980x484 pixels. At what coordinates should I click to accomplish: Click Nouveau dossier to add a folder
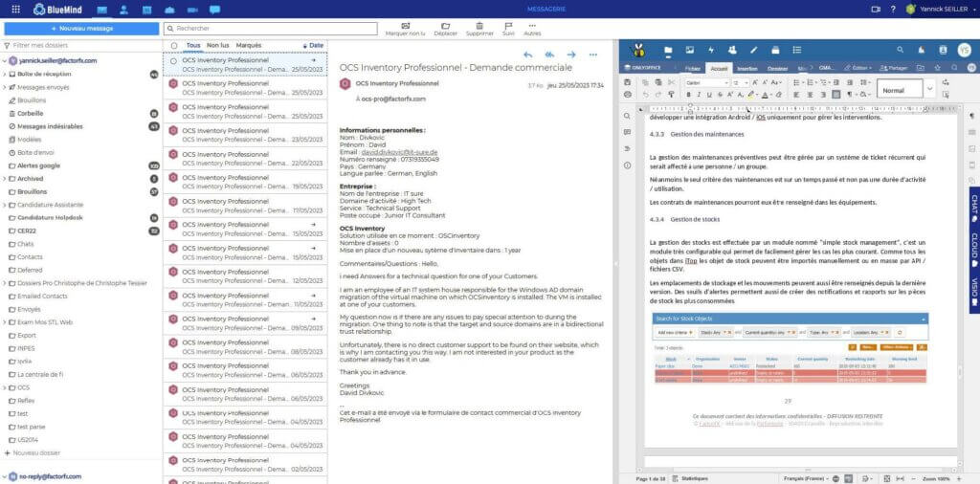pos(33,452)
